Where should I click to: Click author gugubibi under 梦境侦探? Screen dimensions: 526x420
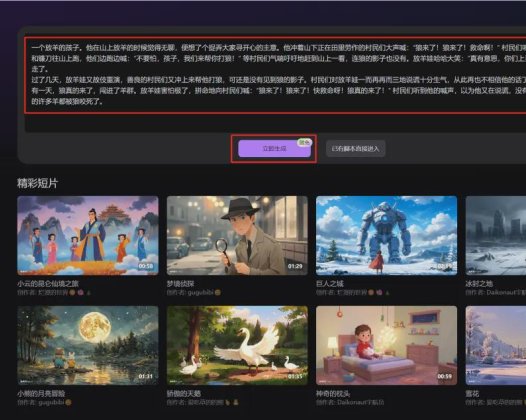point(200,293)
